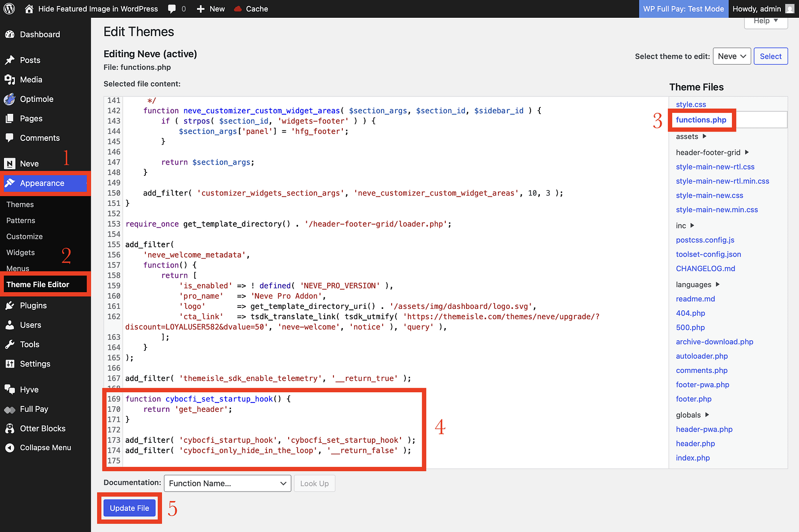Open style-main-new.css file
Image resolution: width=799 pixels, height=532 pixels.
[x=709, y=196]
